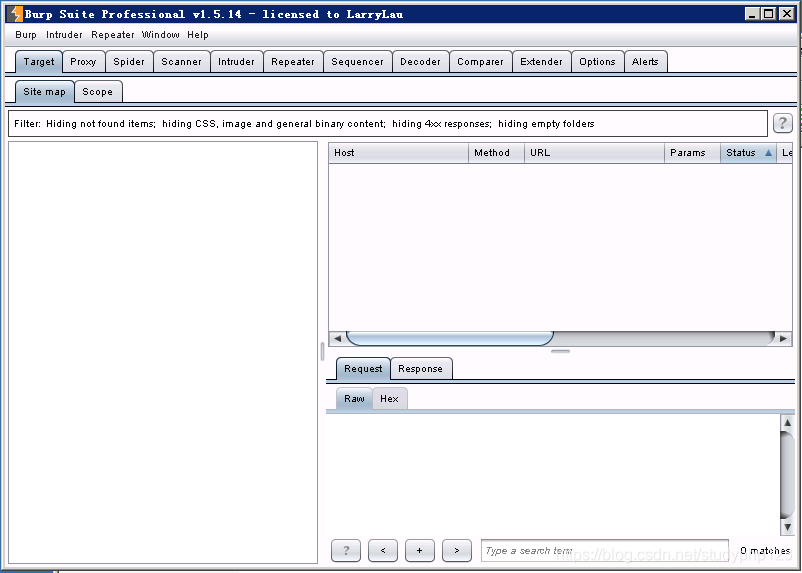Switch to the Proxy tab
The image size is (802, 573).
(83, 62)
